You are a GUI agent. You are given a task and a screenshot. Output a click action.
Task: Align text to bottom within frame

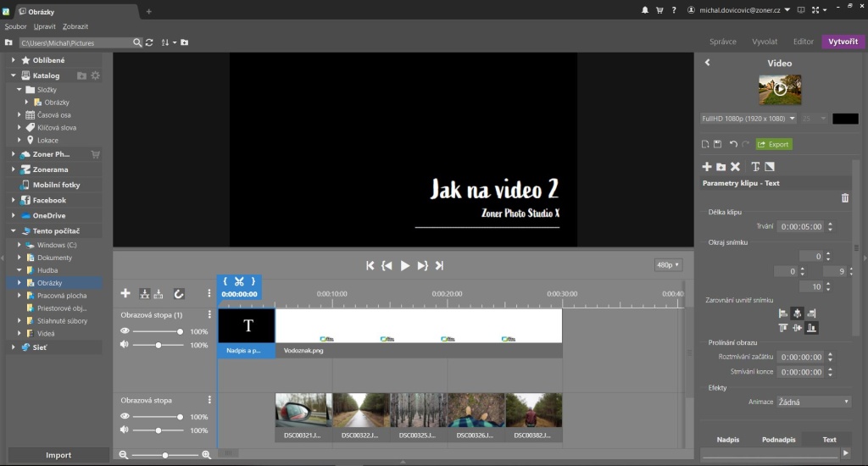(811, 328)
